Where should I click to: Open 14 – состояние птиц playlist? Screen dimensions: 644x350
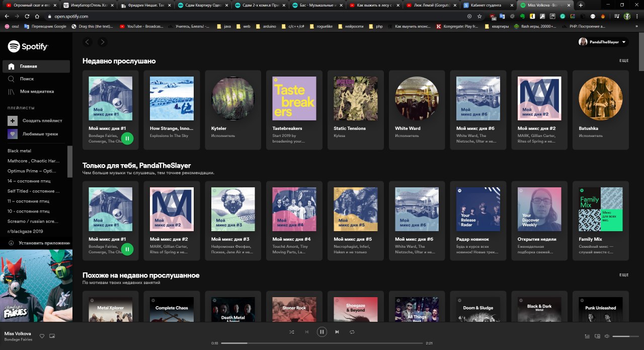coord(29,181)
